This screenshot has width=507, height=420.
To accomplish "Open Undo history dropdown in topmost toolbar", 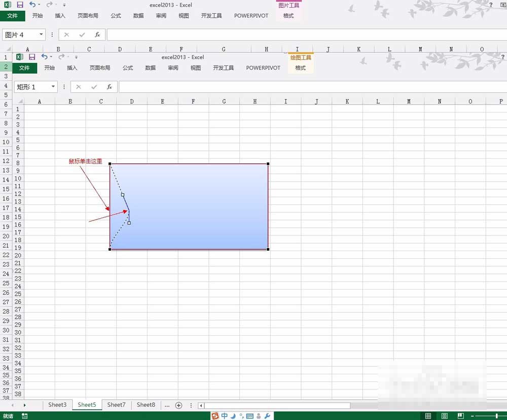I will (39, 5).
